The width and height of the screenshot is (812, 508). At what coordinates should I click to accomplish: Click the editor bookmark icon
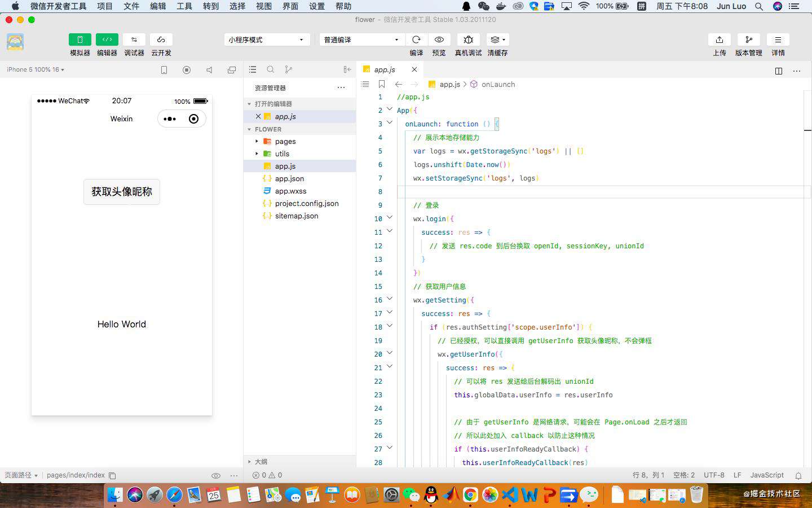(x=382, y=84)
